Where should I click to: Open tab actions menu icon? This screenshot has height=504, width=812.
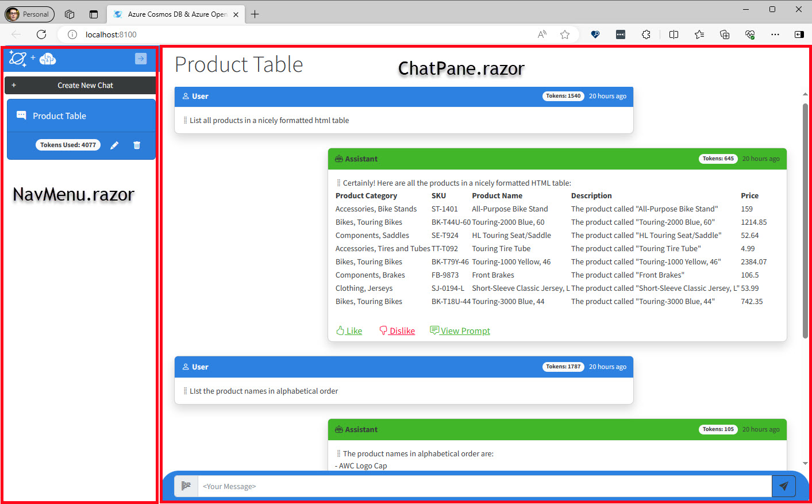click(94, 14)
